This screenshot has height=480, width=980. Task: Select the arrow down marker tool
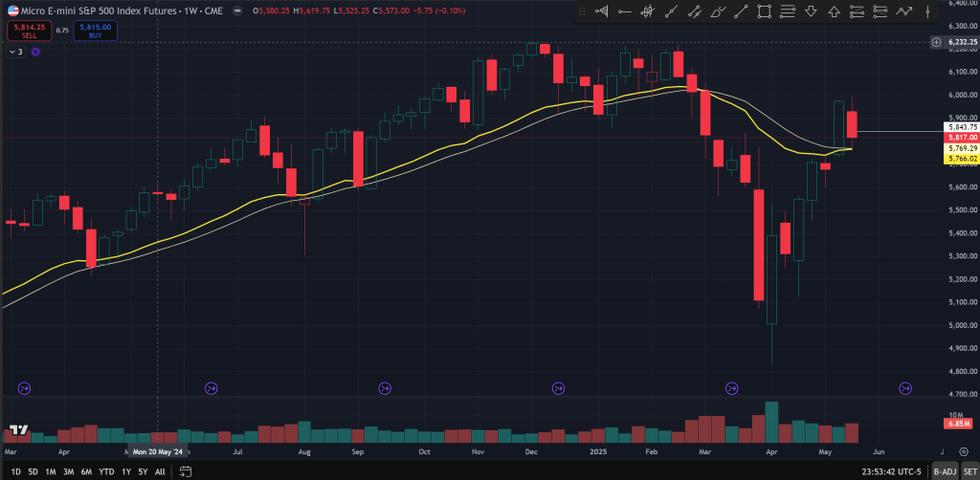[811, 11]
